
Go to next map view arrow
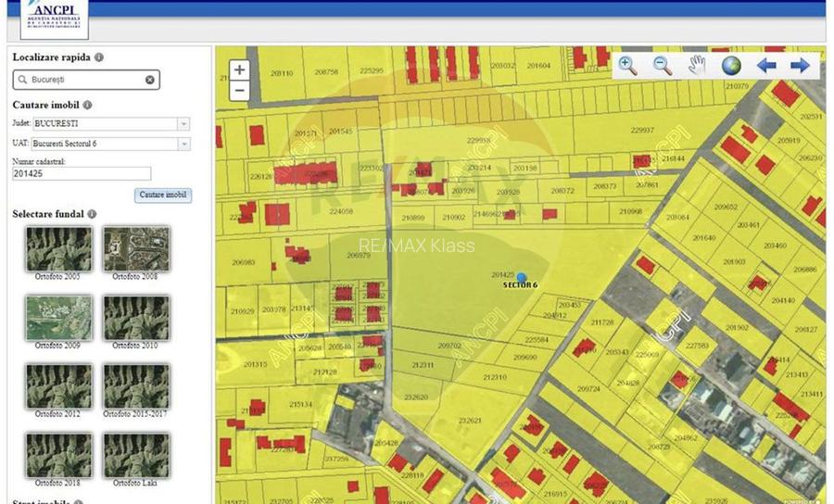pyautogui.click(x=800, y=66)
